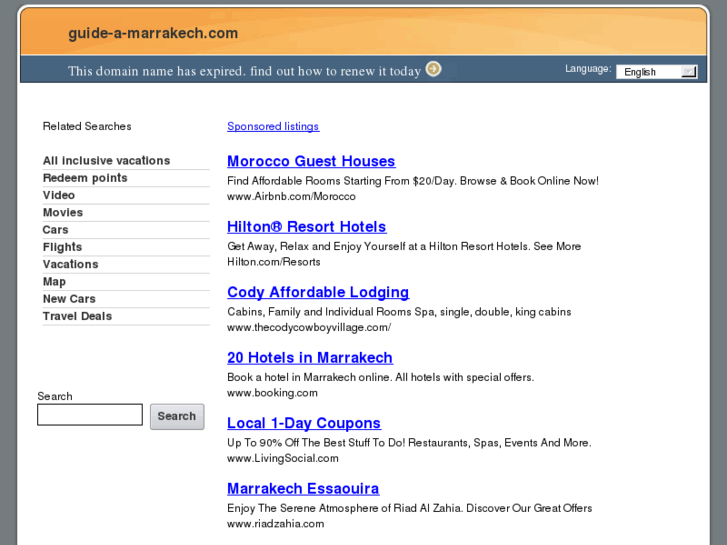Image resolution: width=727 pixels, height=545 pixels.
Task: Select the Map related search
Action: point(54,282)
